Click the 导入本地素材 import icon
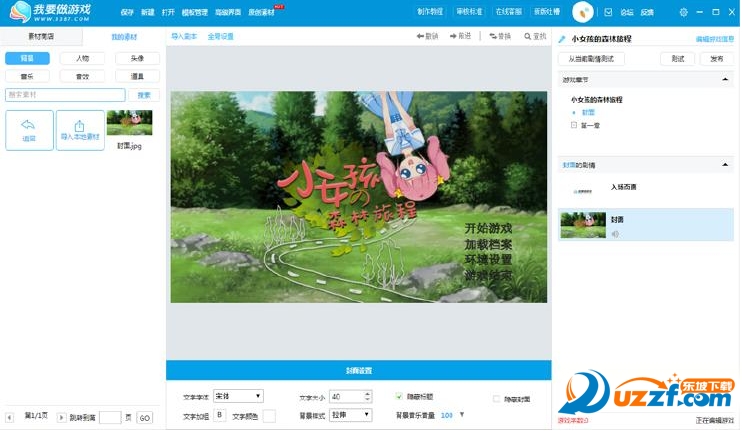This screenshot has height=431, width=742. click(80, 126)
